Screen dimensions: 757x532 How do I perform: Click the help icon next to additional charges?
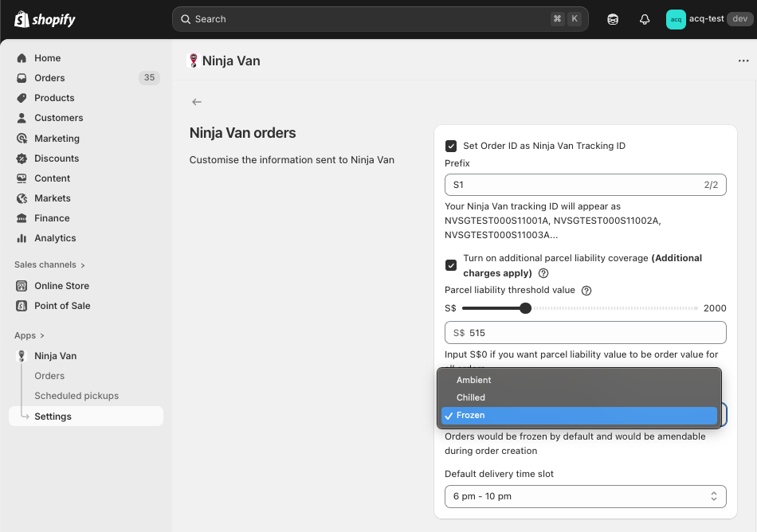pyautogui.click(x=543, y=273)
